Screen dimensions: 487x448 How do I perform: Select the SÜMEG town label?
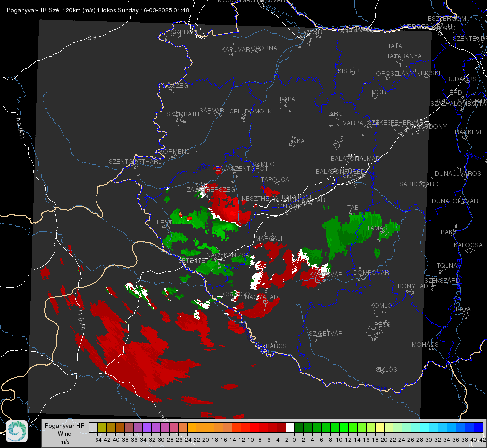click(263, 164)
